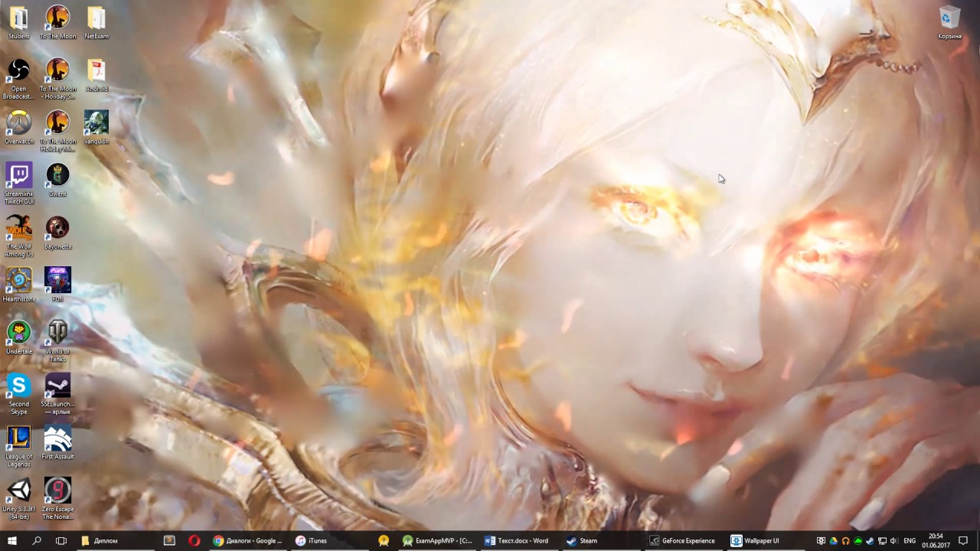The width and height of the screenshot is (980, 551).
Task: Open Overwatch from the desktop
Action: tap(18, 122)
